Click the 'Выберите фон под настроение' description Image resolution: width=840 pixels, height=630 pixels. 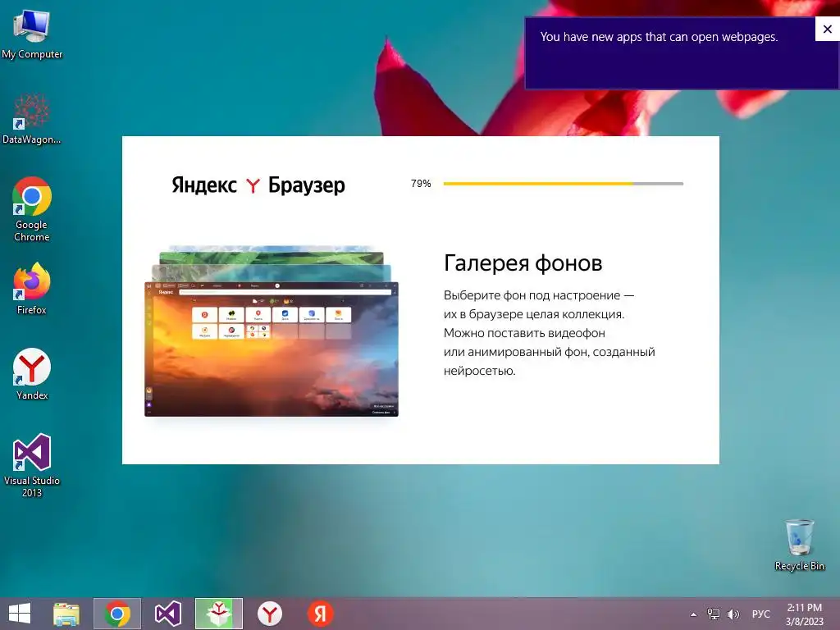tap(549, 333)
